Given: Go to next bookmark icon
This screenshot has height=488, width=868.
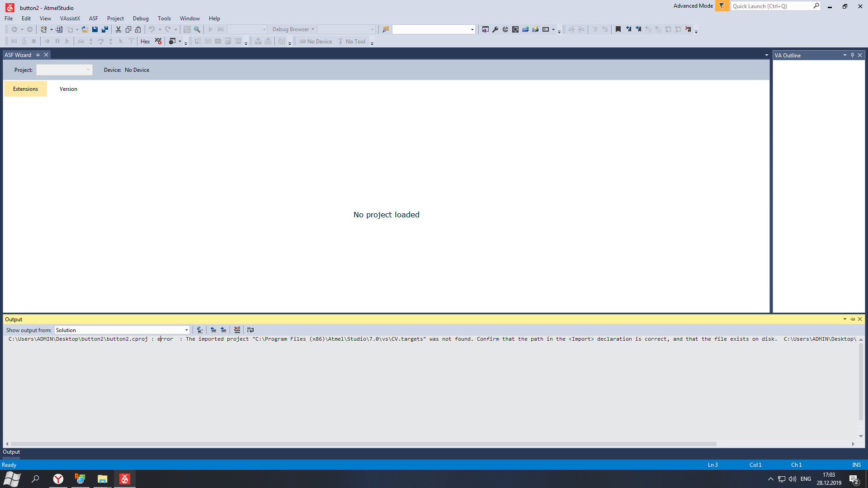Looking at the screenshot, I should [638, 29].
